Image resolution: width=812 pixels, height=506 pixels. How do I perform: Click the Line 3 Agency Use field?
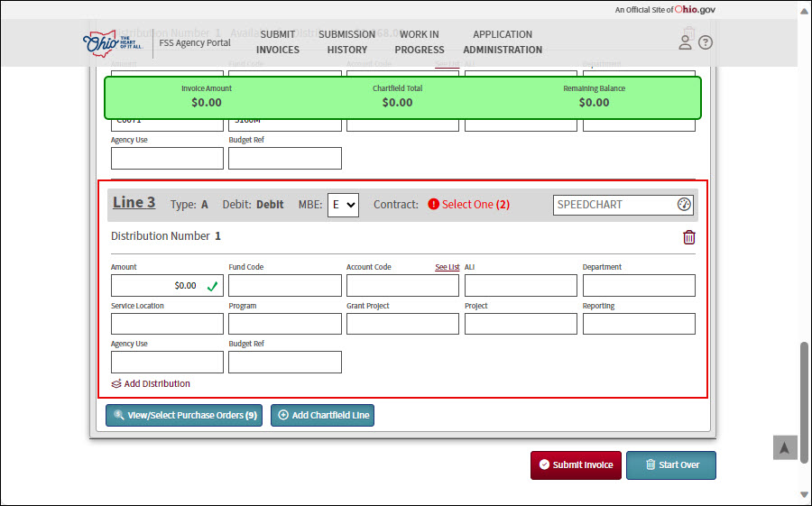(167, 362)
